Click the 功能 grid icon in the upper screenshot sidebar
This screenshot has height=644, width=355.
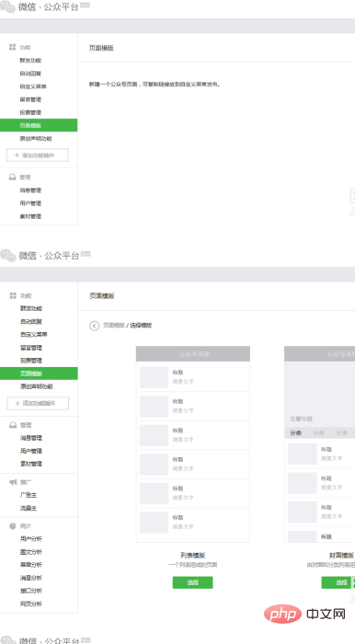click(13, 47)
